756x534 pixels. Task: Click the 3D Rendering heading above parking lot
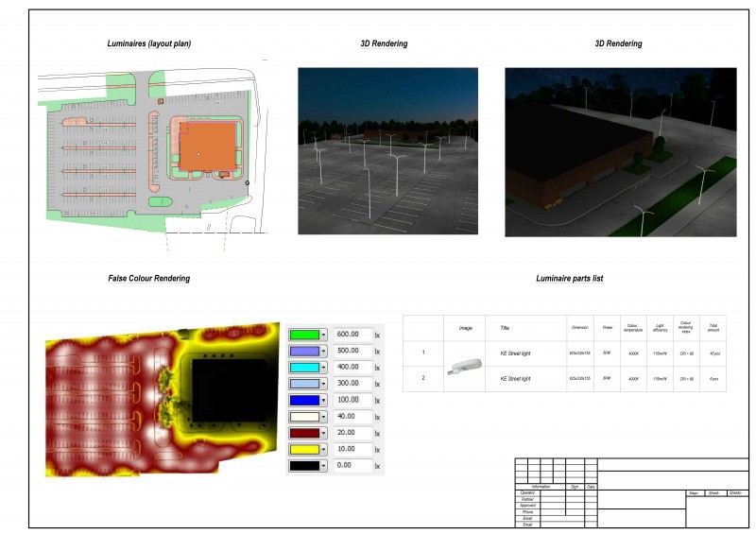384,43
